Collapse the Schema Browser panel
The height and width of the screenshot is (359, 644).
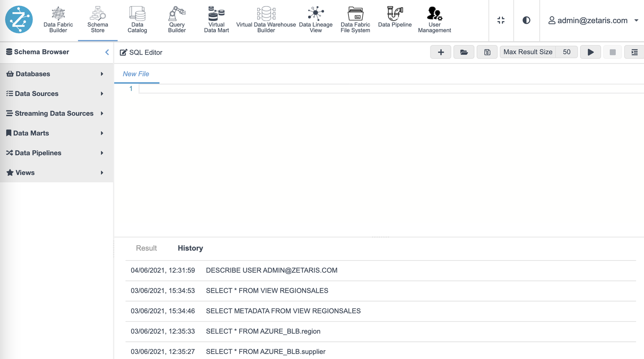point(107,52)
